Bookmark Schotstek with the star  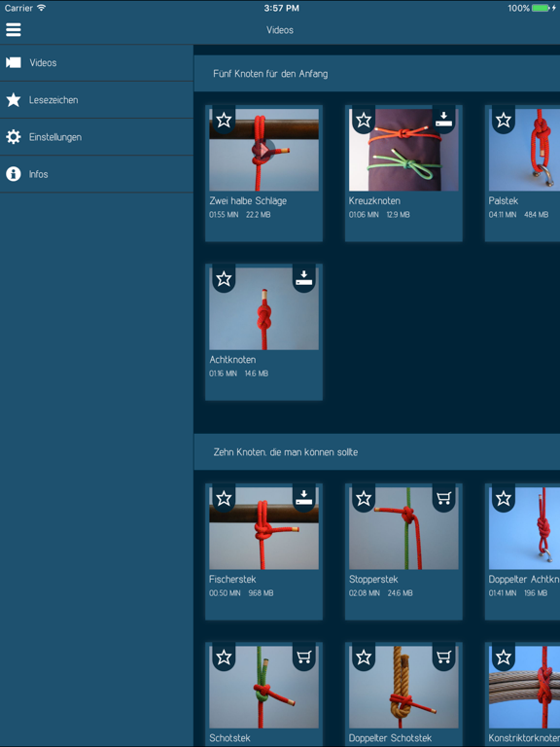tap(224, 658)
